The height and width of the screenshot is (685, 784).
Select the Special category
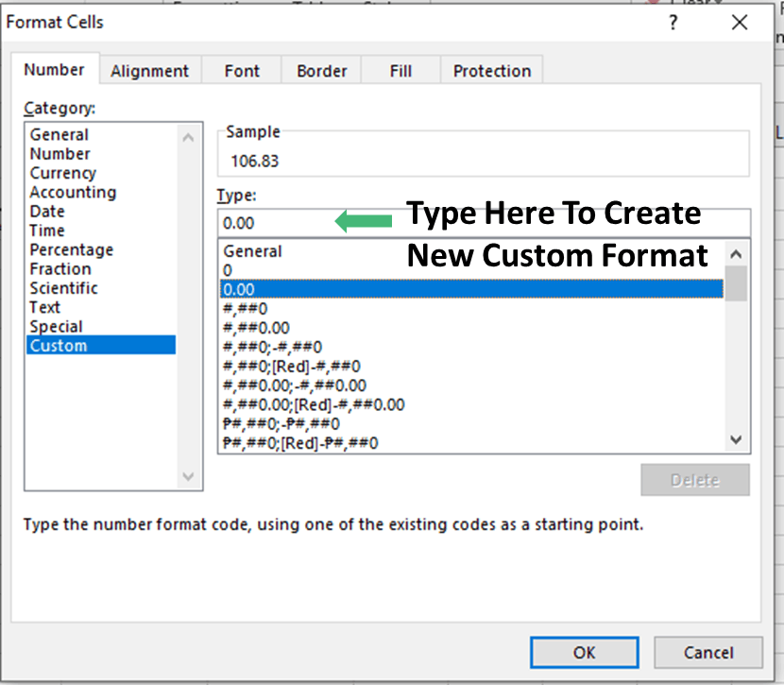coord(101,327)
